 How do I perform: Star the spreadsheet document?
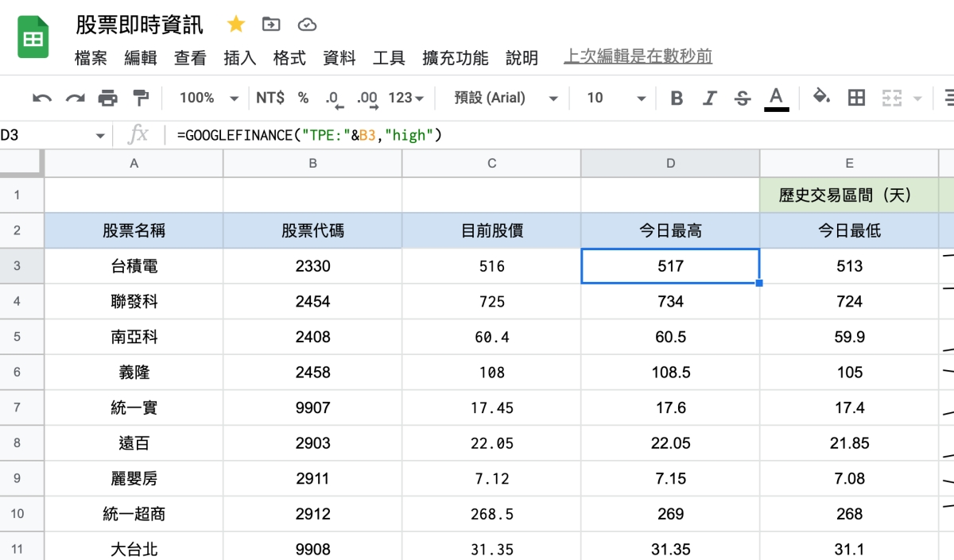click(236, 25)
